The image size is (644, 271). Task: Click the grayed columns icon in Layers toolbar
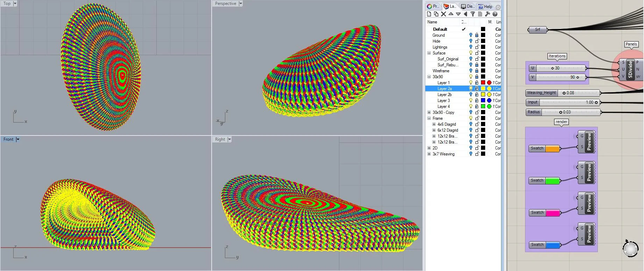[480, 14]
